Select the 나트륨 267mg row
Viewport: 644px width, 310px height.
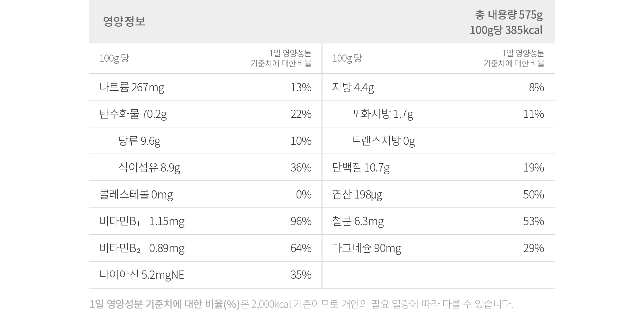click(205, 87)
